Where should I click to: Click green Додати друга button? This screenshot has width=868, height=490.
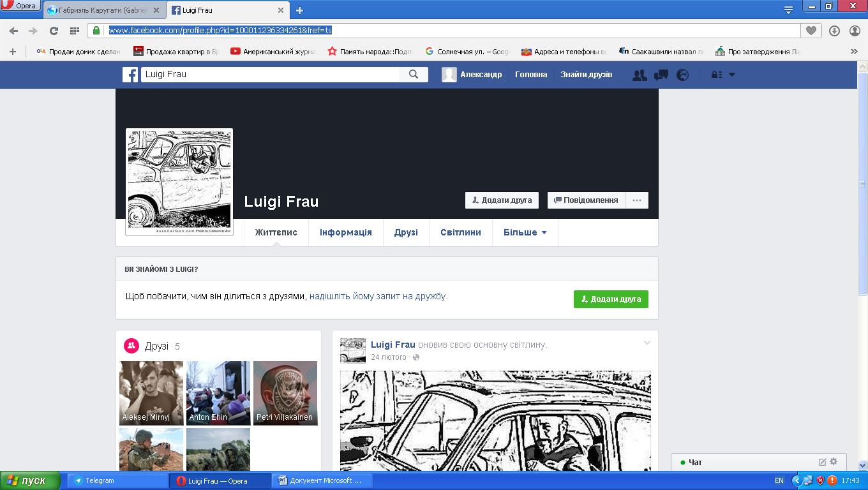[x=611, y=299]
